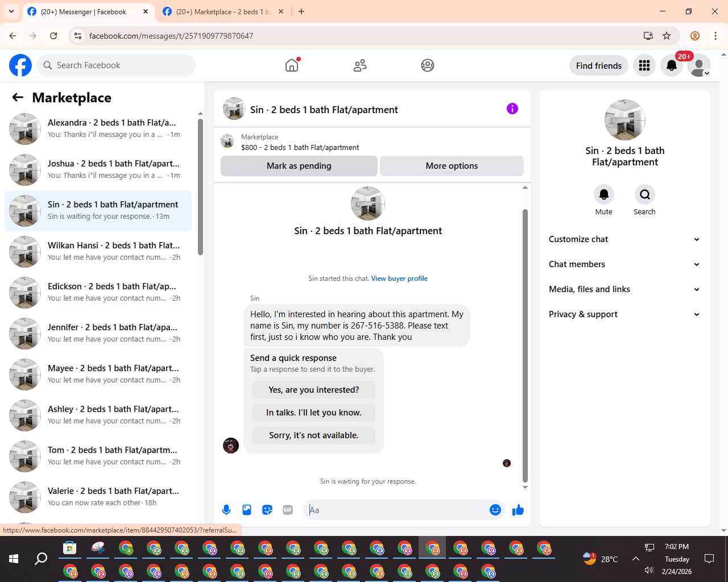Click More options button
Screen dimensions: 728x582
tap(452, 166)
